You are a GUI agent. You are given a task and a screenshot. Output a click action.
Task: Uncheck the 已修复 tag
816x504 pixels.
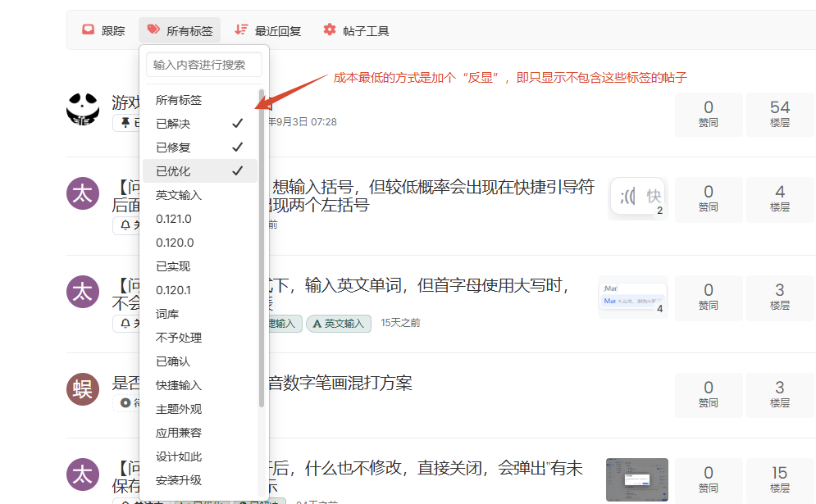[200, 148]
